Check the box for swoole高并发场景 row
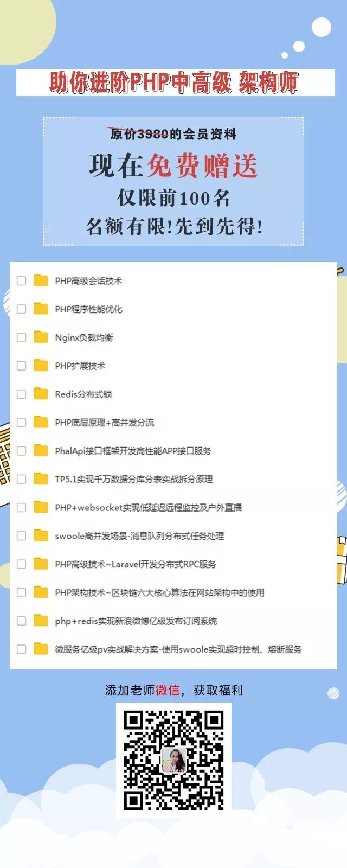 pyautogui.click(x=22, y=535)
